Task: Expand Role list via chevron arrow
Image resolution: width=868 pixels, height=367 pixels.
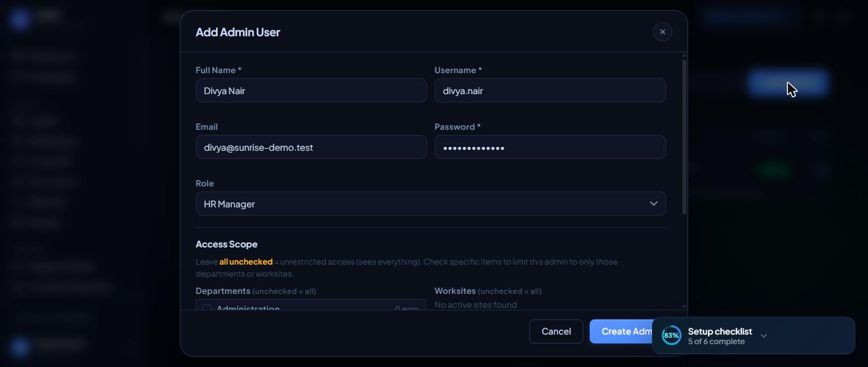Action: pyautogui.click(x=653, y=204)
